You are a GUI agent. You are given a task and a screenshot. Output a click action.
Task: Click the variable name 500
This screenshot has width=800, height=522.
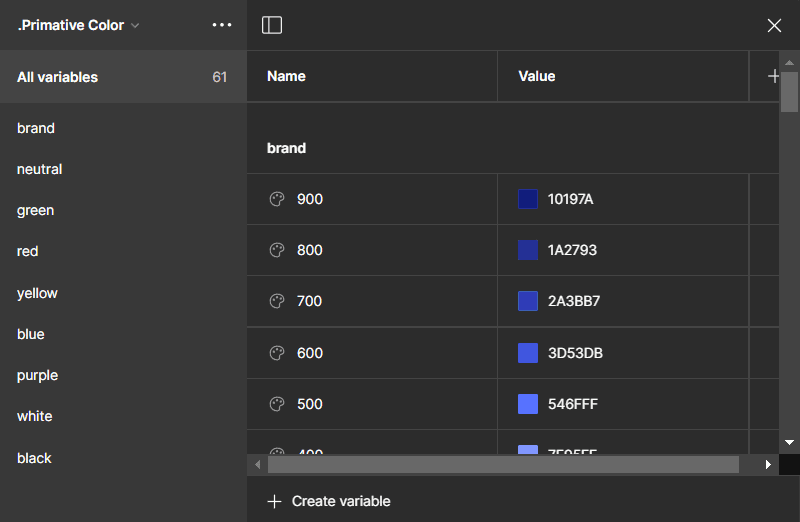[x=310, y=404]
